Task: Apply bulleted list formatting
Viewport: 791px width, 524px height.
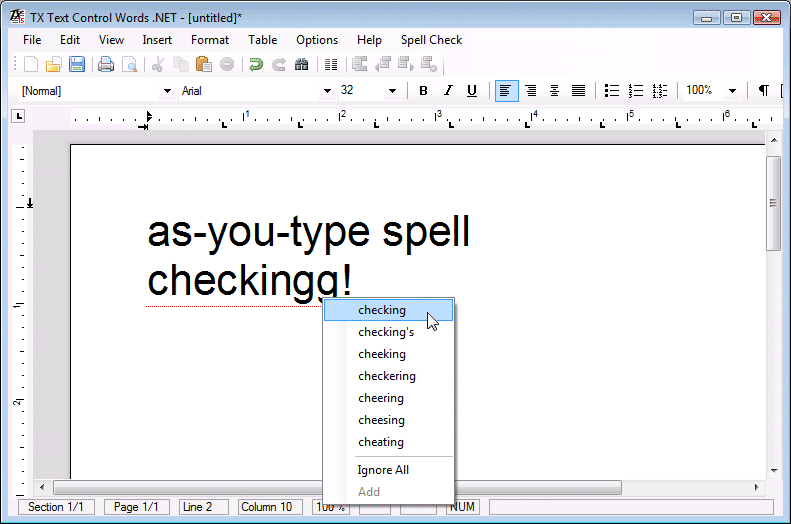Action: [x=612, y=91]
